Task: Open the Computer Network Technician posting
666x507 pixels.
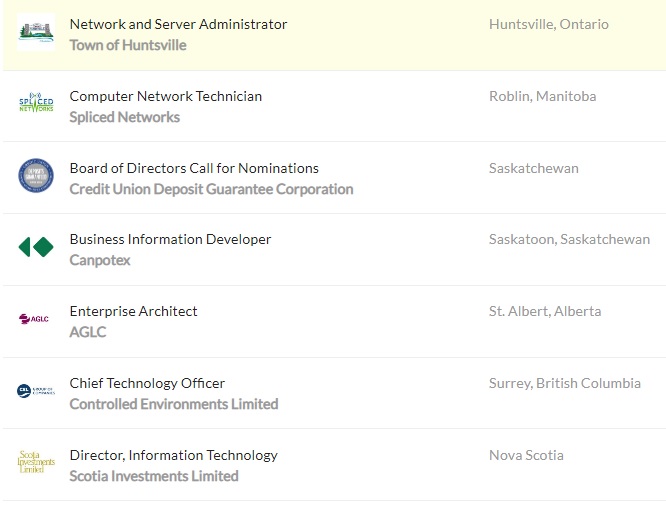Action: tap(166, 96)
